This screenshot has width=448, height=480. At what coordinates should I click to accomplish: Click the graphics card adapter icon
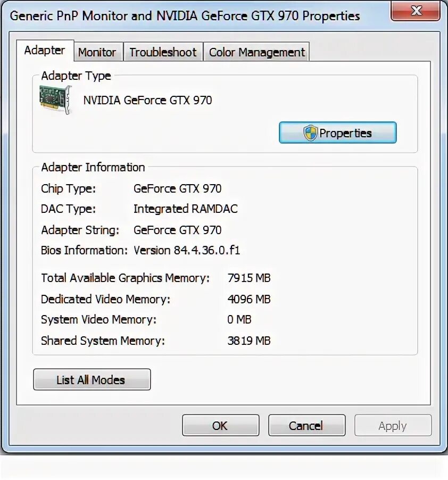[x=56, y=100]
